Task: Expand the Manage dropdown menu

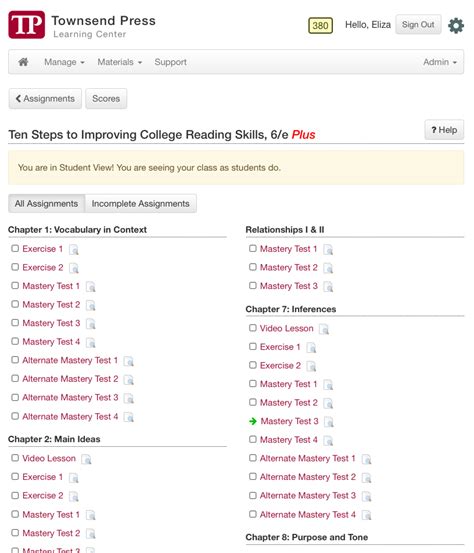Action: coord(64,62)
